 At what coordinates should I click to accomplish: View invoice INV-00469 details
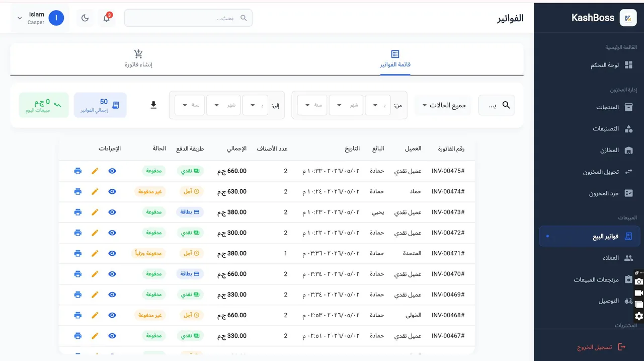click(112, 295)
